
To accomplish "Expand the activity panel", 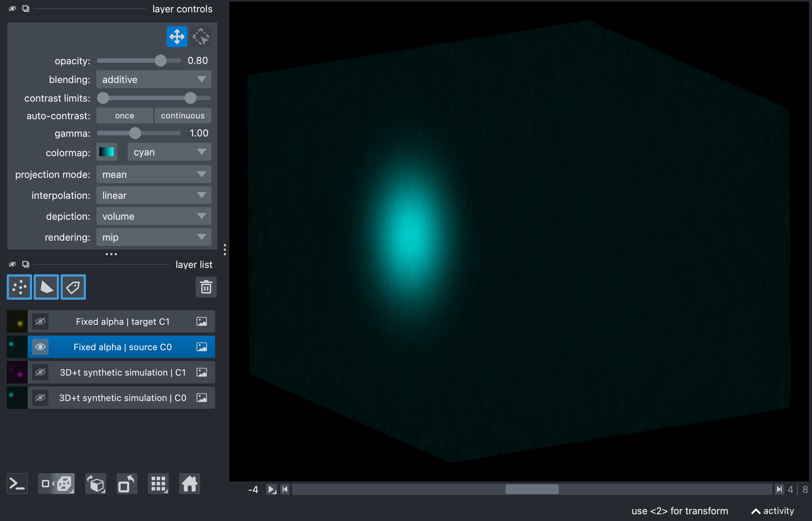I will click(773, 511).
